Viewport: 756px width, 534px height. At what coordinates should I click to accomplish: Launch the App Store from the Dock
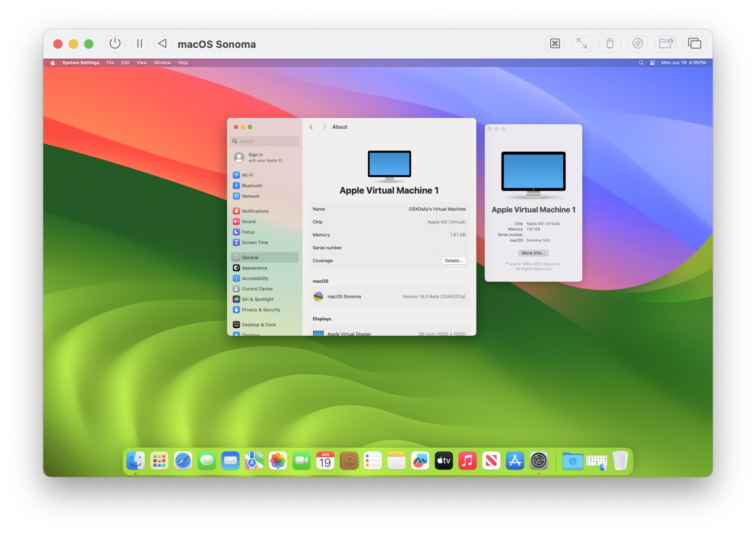515,460
